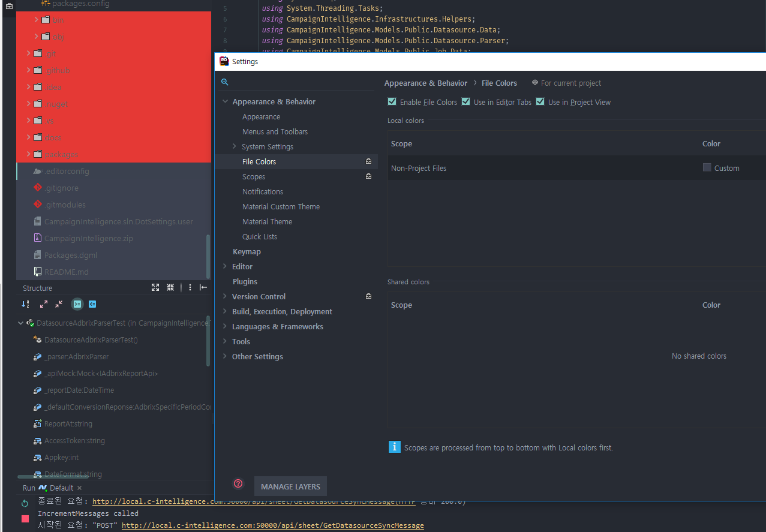Click the info icon beside scopes note

[x=394, y=447]
